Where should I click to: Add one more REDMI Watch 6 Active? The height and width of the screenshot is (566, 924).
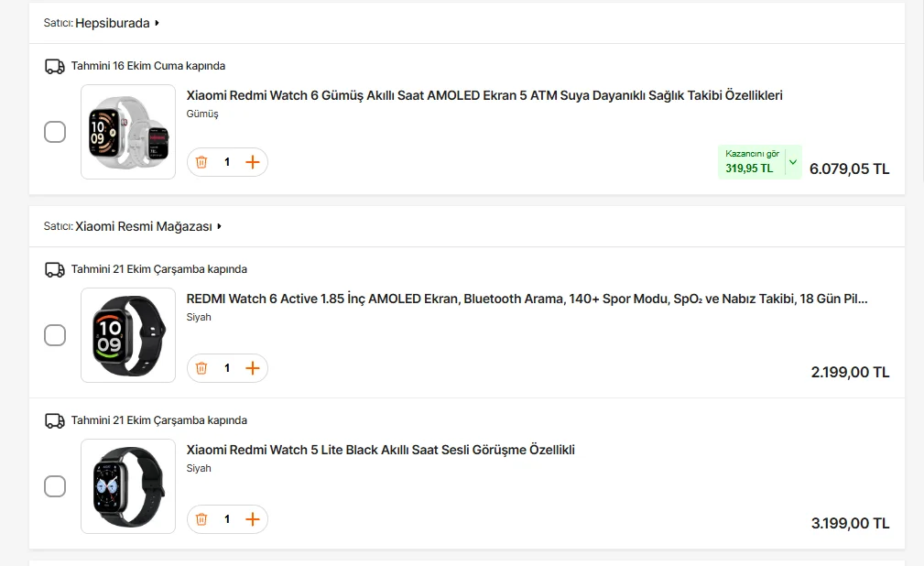point(252,368)
